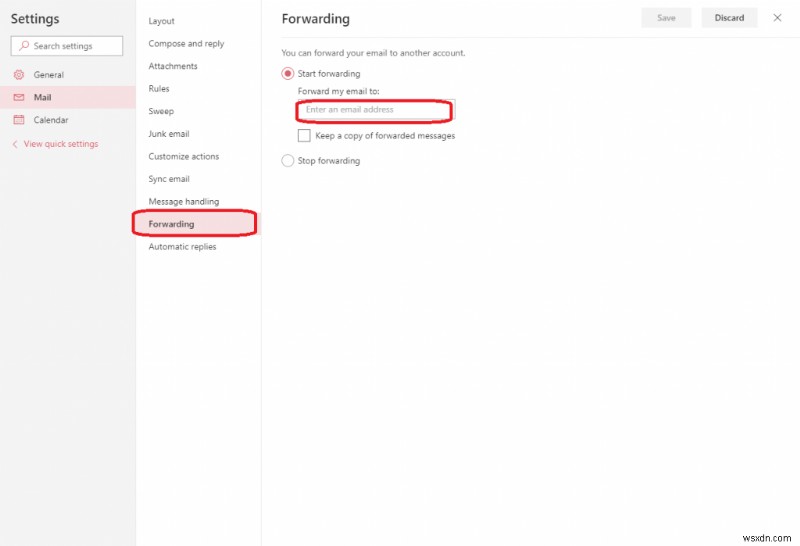
Task: Switch to the General category
Action: tap(68, 75)
